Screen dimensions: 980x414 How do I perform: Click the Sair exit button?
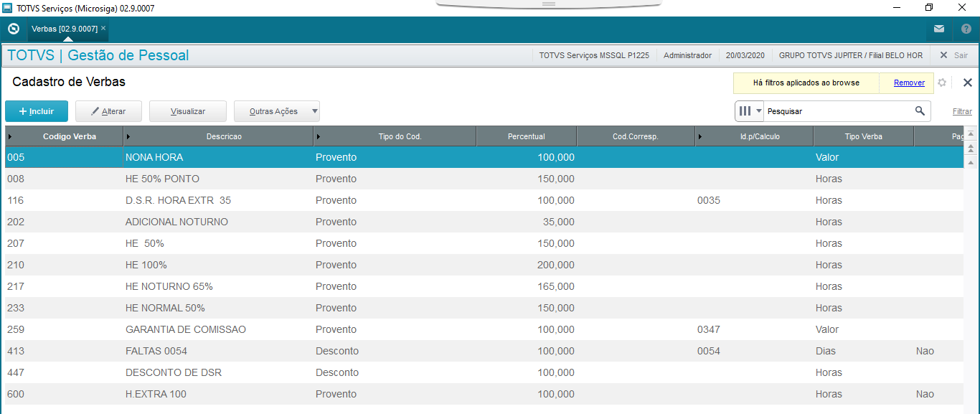(x=954, y=55)
